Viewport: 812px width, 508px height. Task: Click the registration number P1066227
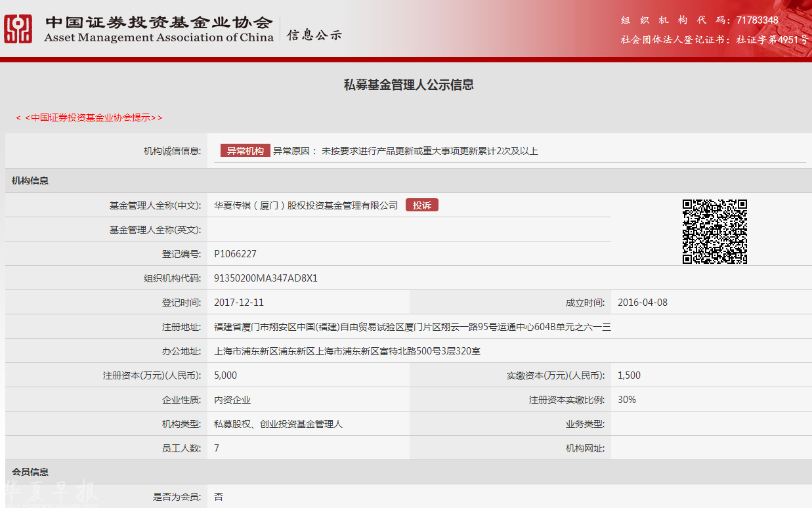click(x=236, y=254)
